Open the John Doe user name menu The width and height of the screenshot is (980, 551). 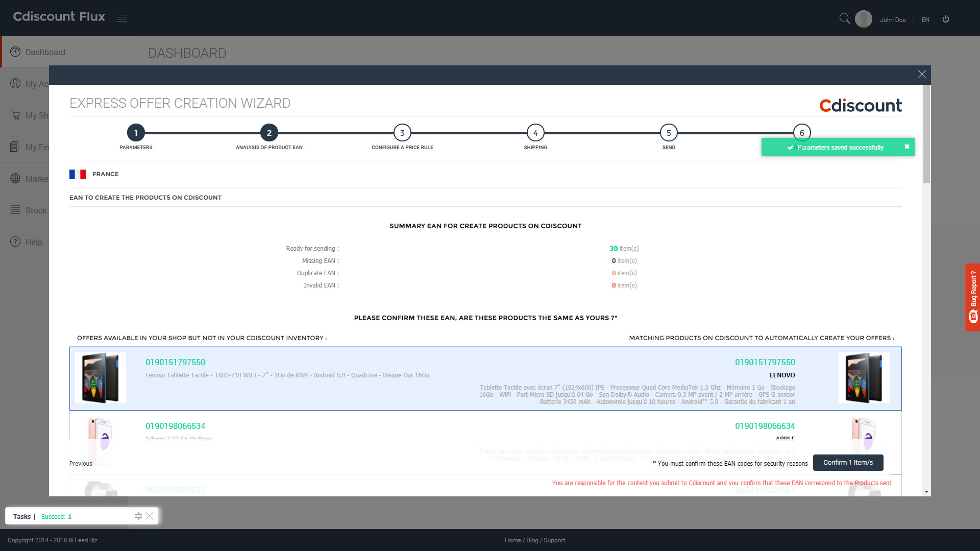click(x=893, y=20)
